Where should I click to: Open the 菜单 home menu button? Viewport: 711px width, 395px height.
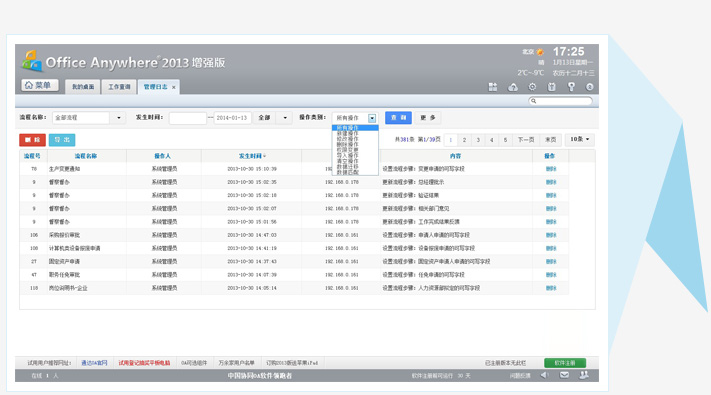click(40, 85)
